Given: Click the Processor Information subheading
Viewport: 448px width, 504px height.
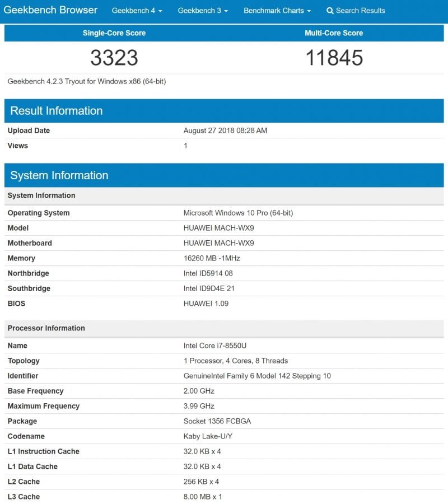Looking at the screenshot, I should click(46, 328).
